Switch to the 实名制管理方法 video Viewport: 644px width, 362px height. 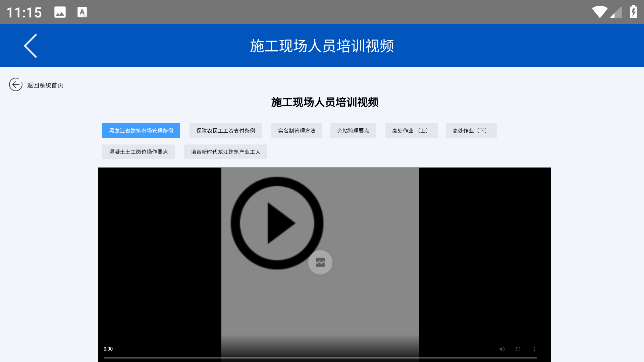(297, 130)
